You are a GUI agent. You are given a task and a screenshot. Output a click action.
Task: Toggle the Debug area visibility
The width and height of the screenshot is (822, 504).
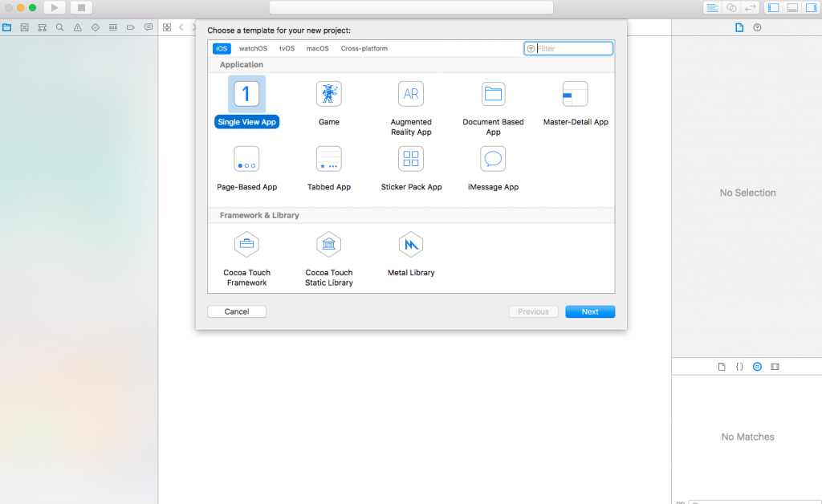792,8
